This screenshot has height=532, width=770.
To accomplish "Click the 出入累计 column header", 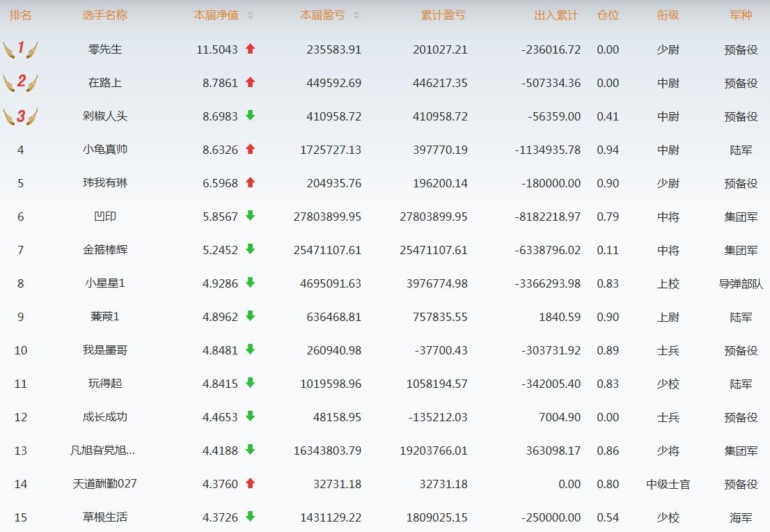I will point(556,15).
